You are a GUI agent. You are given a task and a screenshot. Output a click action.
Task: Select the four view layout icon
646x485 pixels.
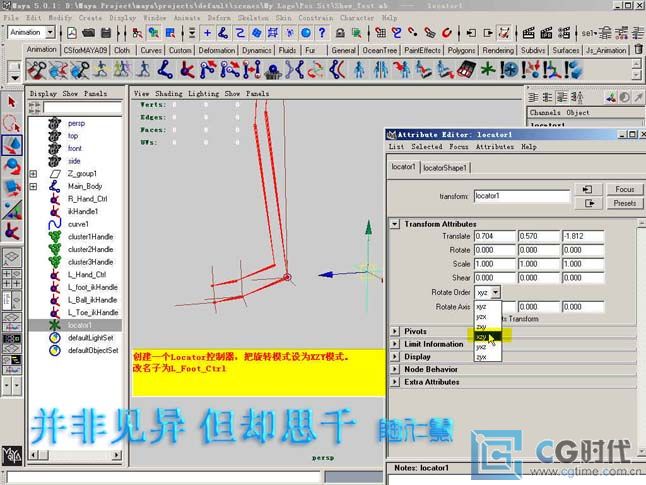(x=12, y=279)
